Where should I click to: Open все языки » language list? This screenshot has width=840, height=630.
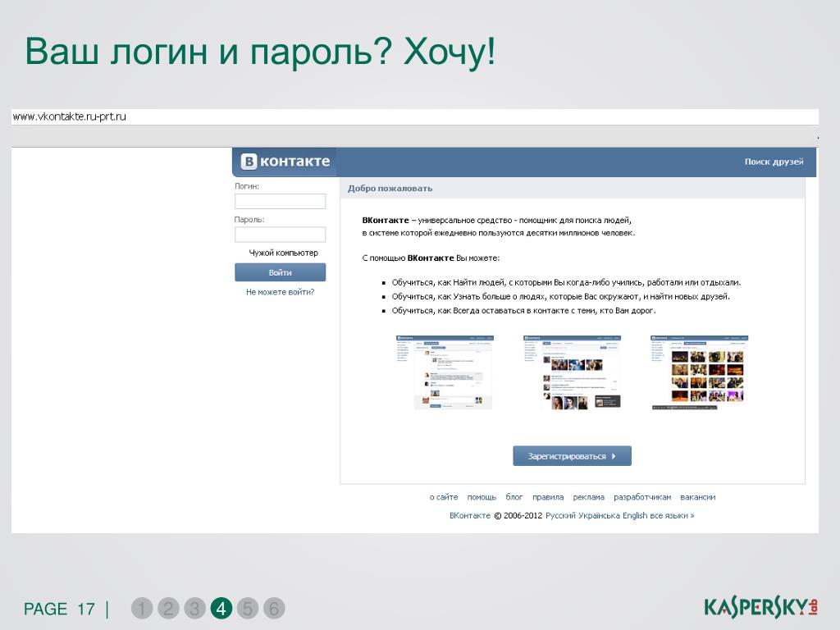coord(673,515)
